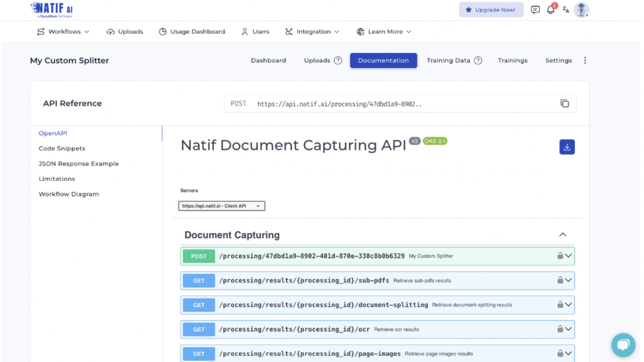Click the GET badge for document-splitting endpoint

tap(199, 305)
